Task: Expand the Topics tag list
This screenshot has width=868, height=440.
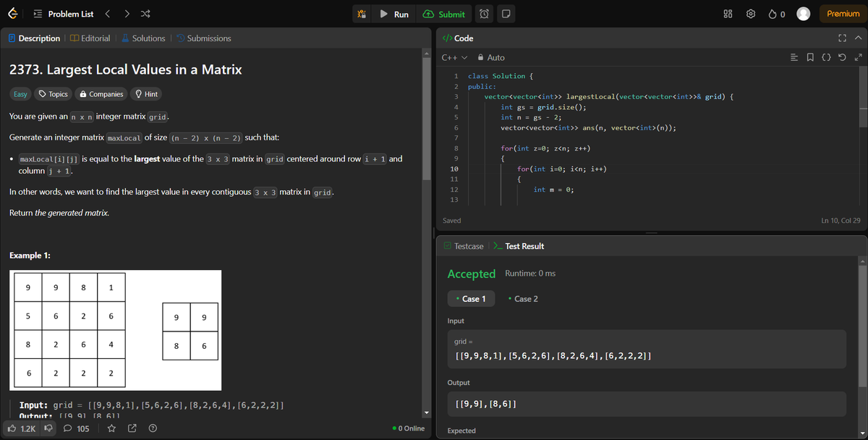Action: [x=52, y=93]
